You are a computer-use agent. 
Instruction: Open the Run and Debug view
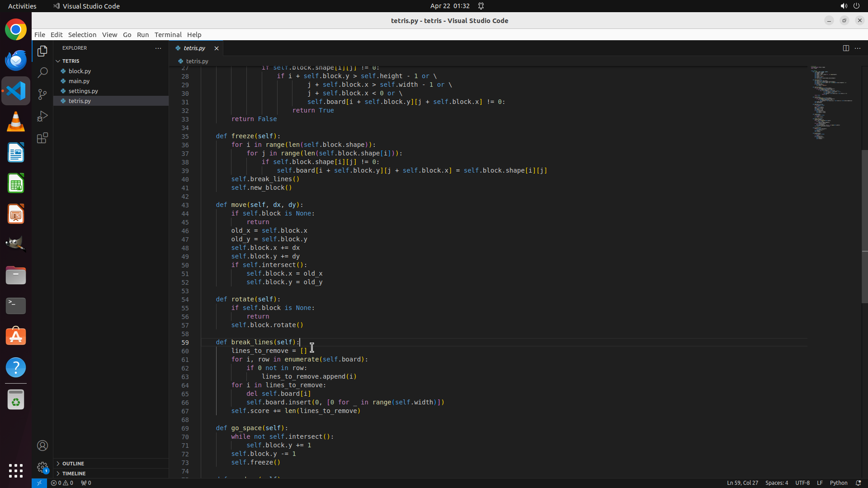click(42, 116)
